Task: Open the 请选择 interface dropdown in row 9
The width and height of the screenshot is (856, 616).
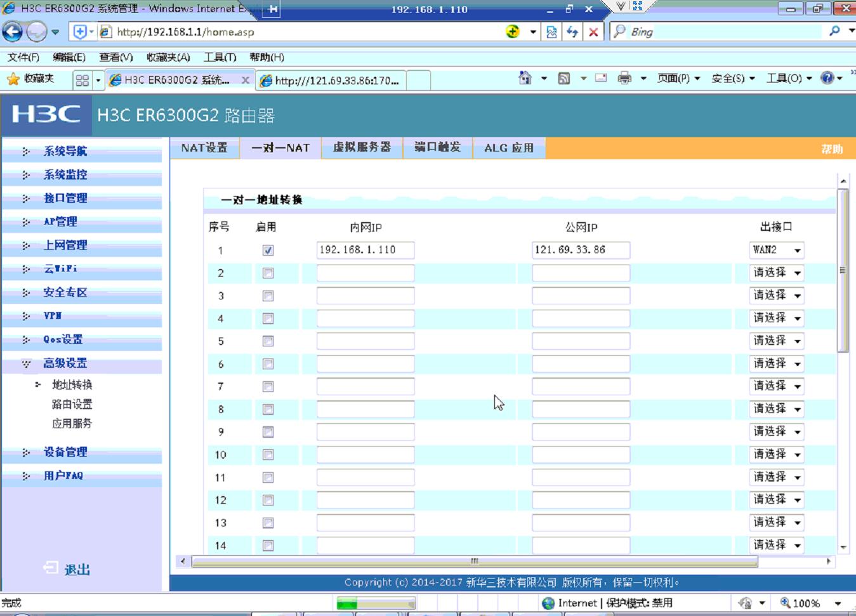Action: pos(776,432)
